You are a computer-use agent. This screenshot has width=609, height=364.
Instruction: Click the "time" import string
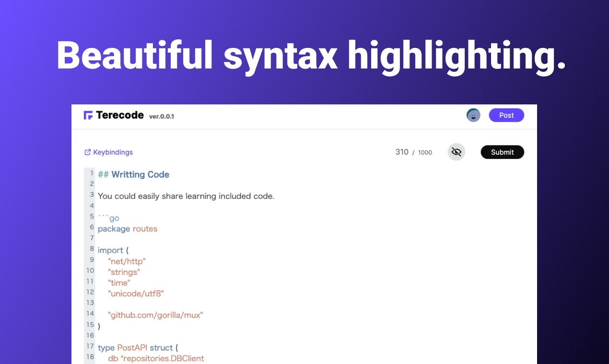coord(119,283)
